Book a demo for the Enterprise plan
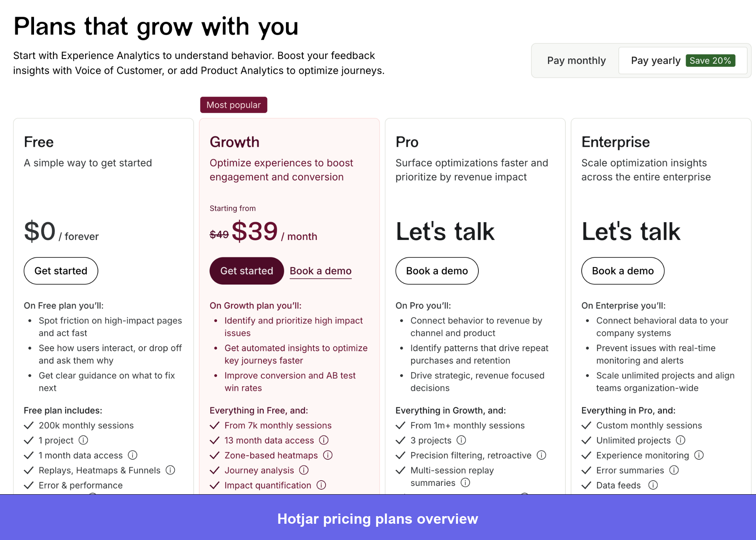This screenshot has width=756, height=540. (x=622, y=271)
